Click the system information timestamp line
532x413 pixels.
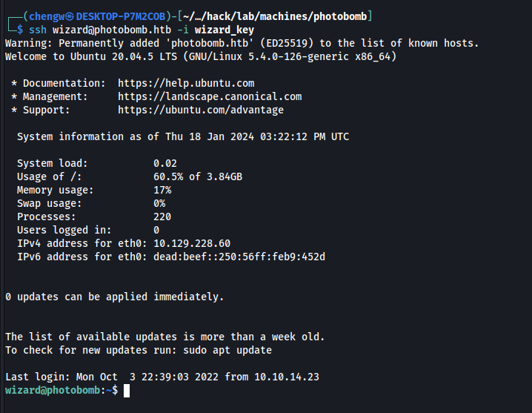(x=183, y=136)
